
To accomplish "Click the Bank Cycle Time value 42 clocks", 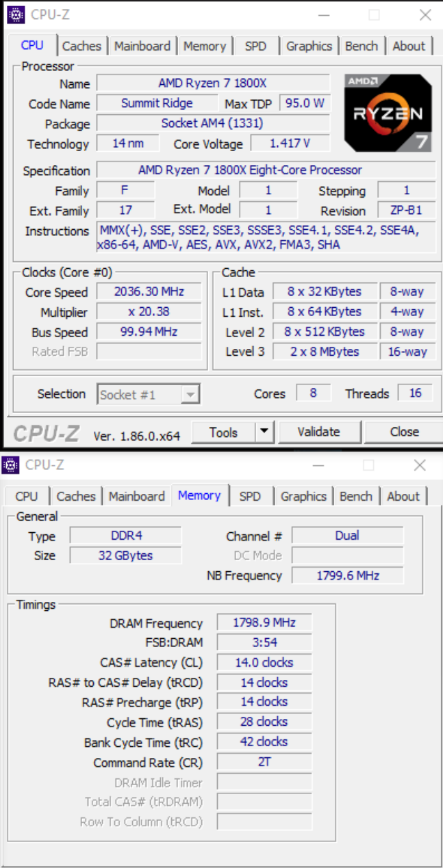I will point(264,741).
